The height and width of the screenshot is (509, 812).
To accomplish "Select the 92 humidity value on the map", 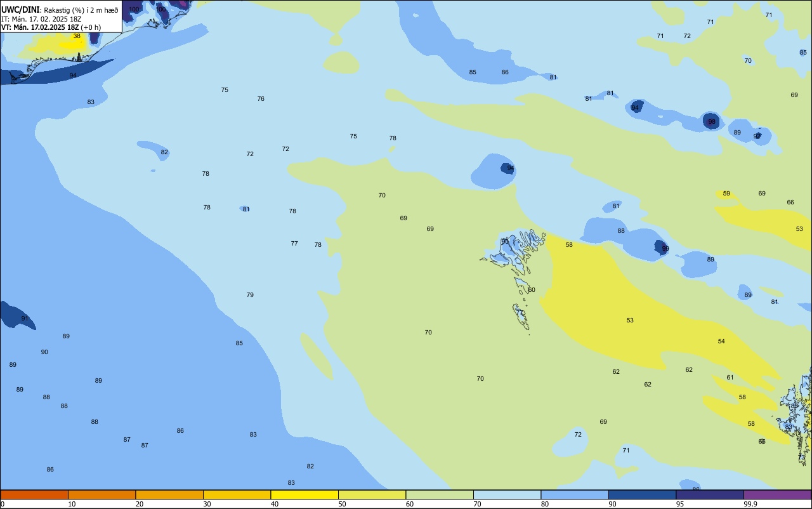I will point(757,136).
